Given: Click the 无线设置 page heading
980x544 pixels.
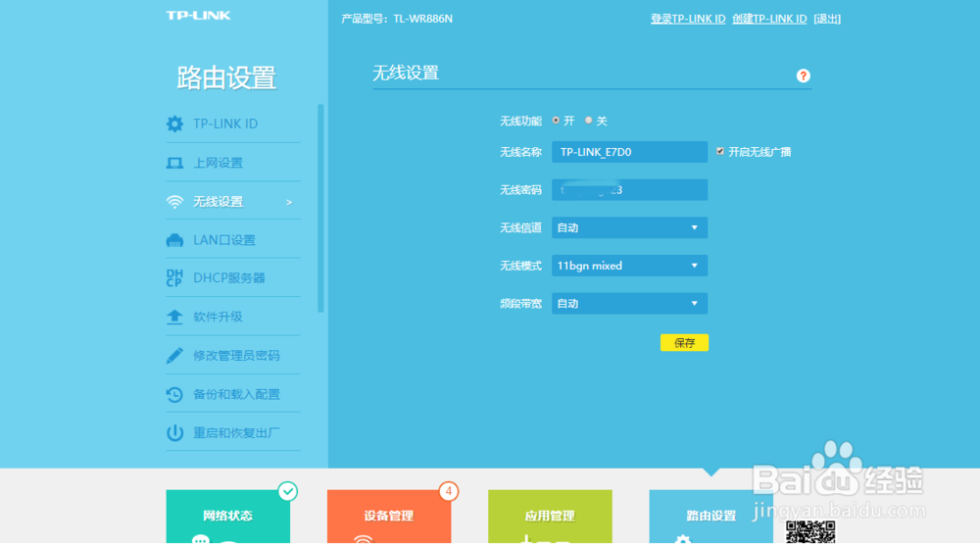Looking at the screenshot, I should 406,74.
